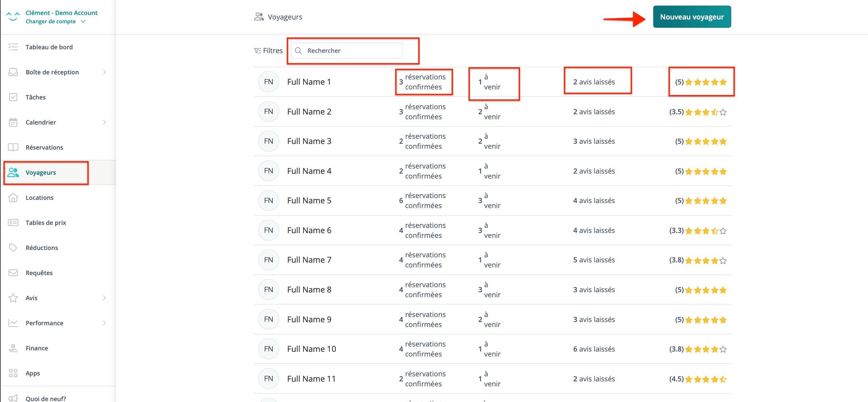The width and height of the screenshot is (868, 402).
Task: Select the Voyageurs people icon
Action: 14,172
